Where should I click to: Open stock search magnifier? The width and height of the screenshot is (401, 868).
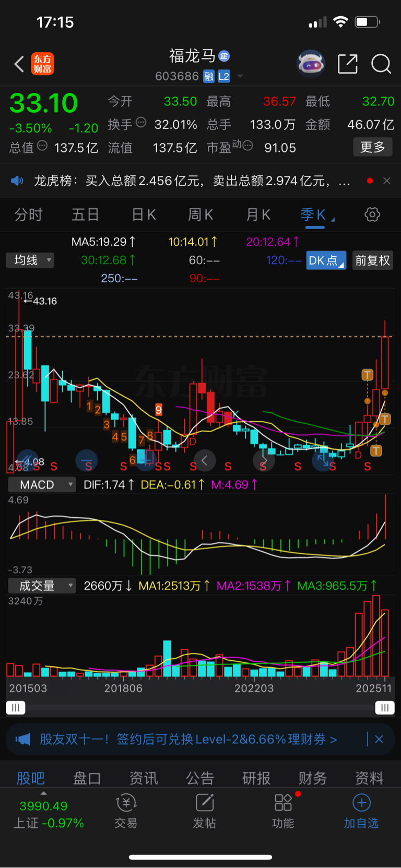[x=381, y=64]
